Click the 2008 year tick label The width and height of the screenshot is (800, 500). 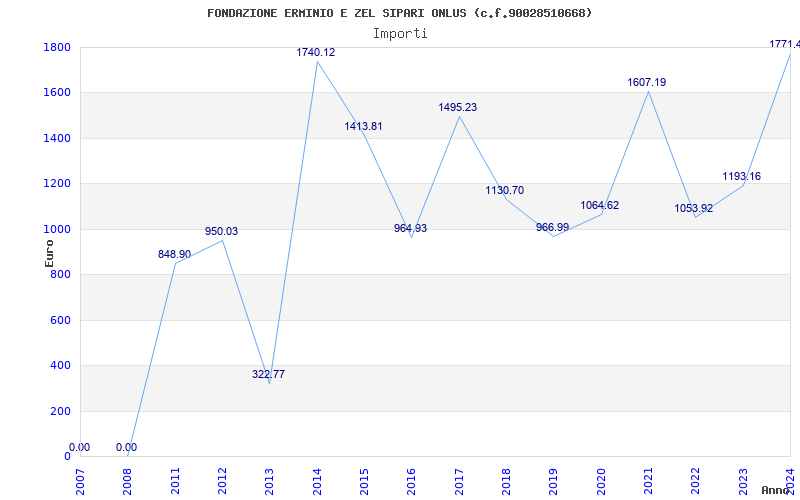(128, 481)
